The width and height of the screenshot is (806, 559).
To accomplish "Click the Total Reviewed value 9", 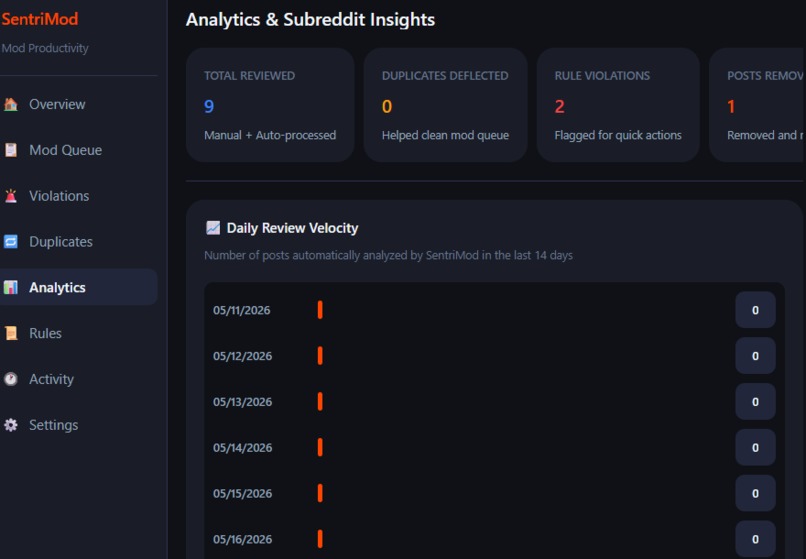I will (209, 106).
